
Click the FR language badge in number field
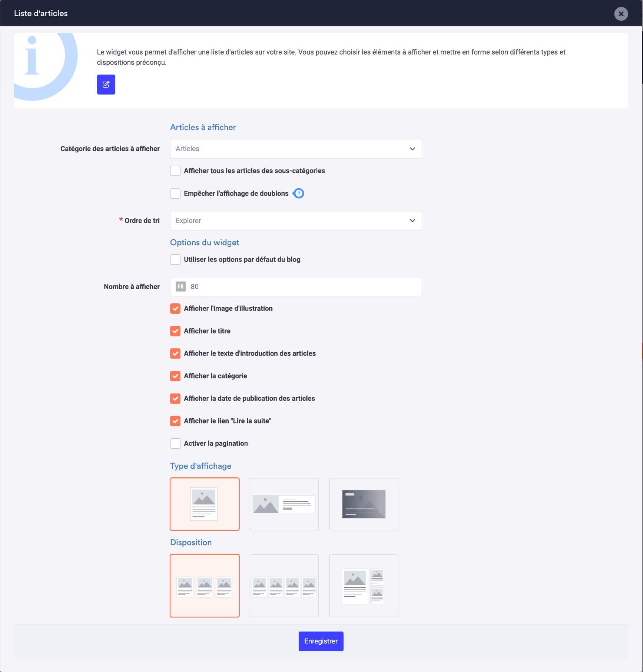pyautogui.click(x=180, y=287)
